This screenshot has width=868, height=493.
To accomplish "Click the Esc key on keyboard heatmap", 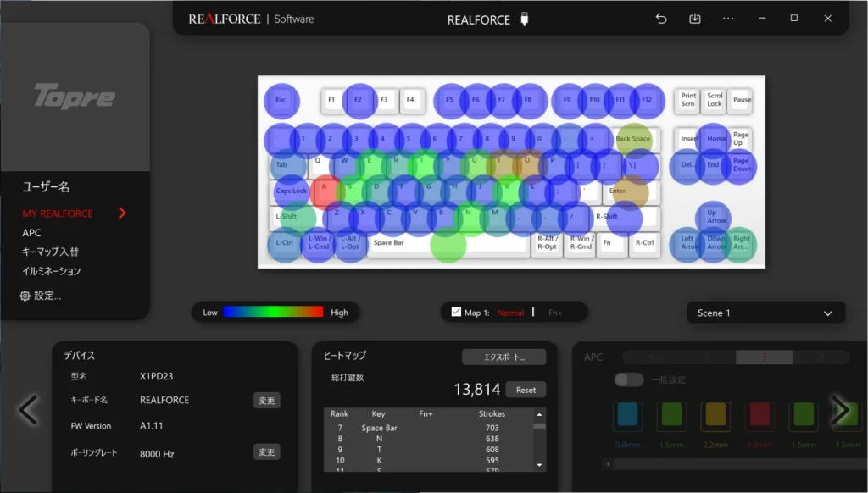I will click(281, 100).
